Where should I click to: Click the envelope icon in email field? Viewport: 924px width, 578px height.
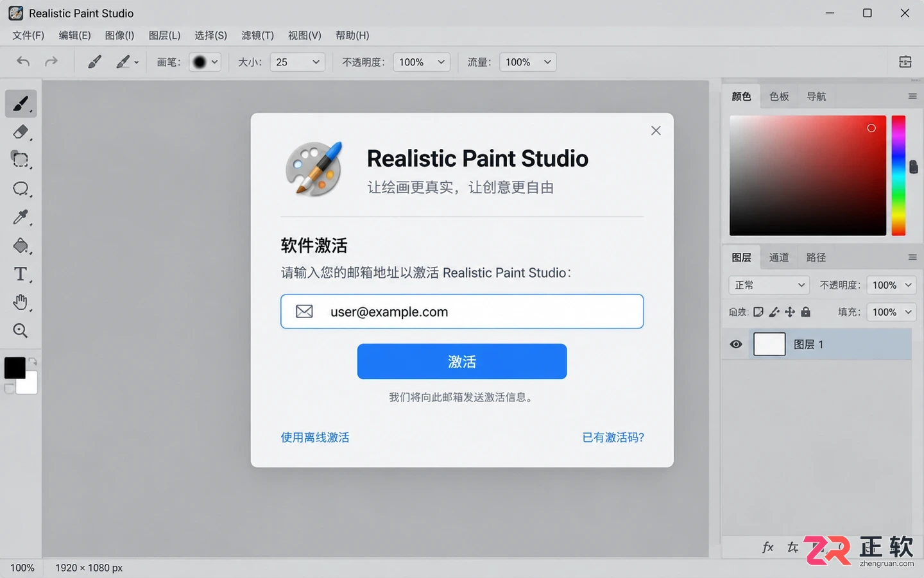pos(304,312)
